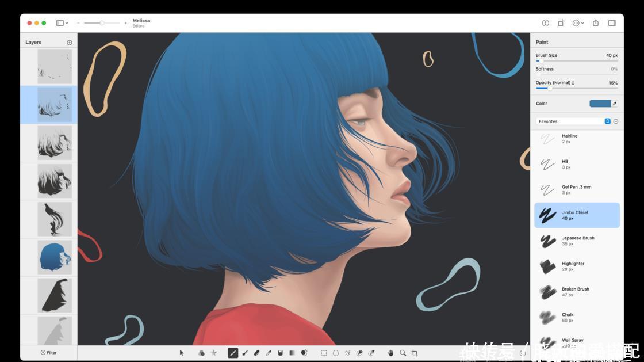Screen dimensions: 644x362
Task: Click the Layers panel heading
Action: (x=33, y=43)
